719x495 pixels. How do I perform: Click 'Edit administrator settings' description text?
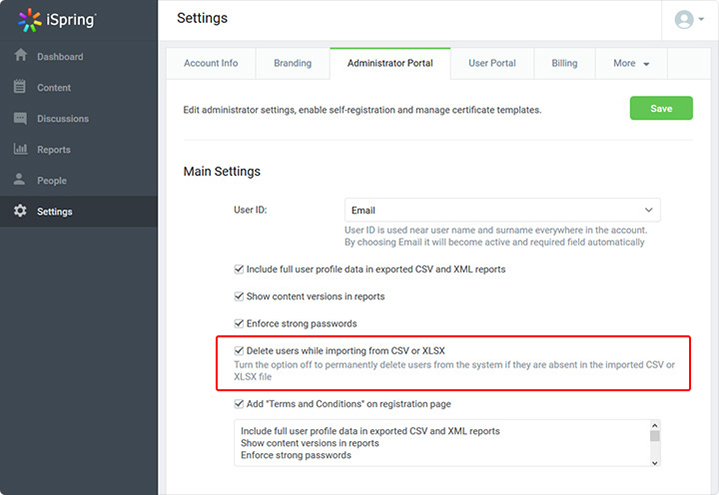[x=362, y=110]
